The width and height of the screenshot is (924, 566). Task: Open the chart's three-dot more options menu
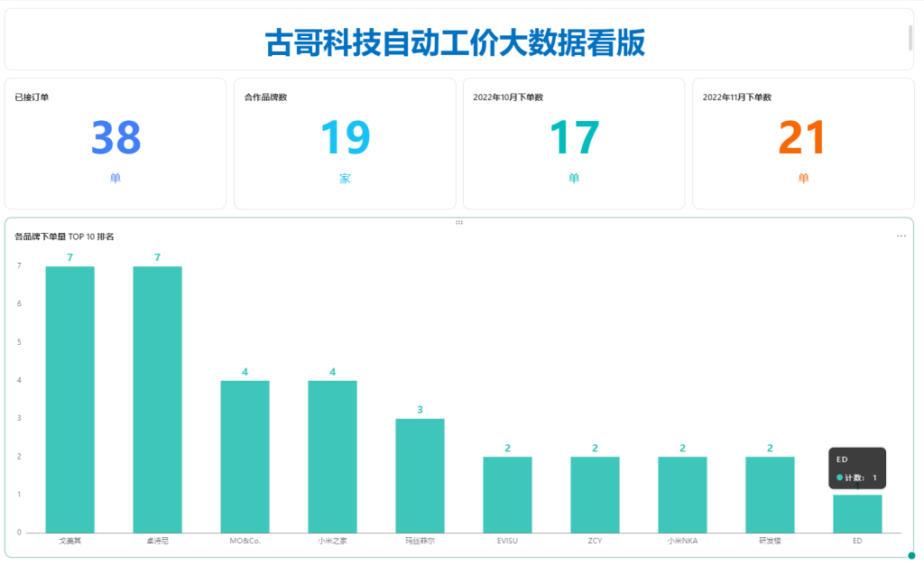click(x=901, y=236)
